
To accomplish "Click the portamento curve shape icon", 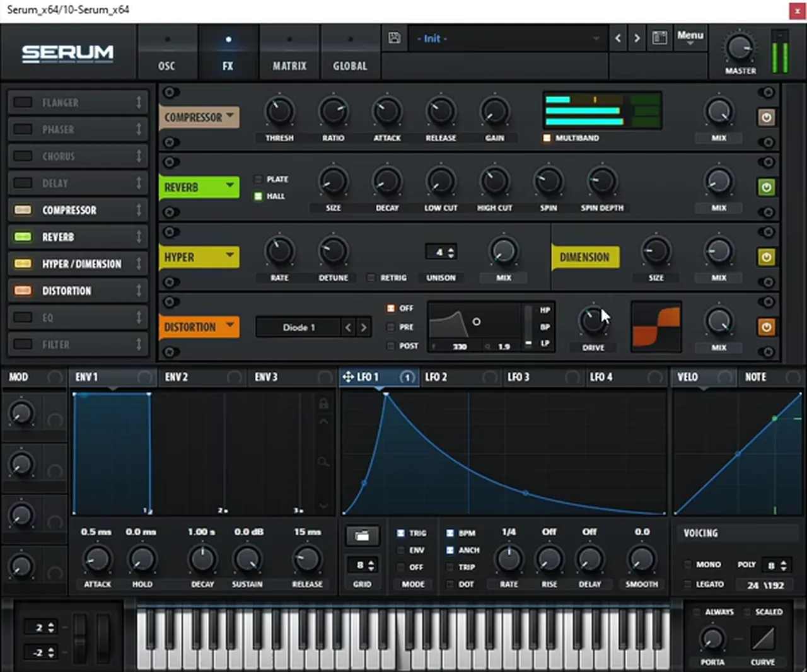I will [763, 639].
